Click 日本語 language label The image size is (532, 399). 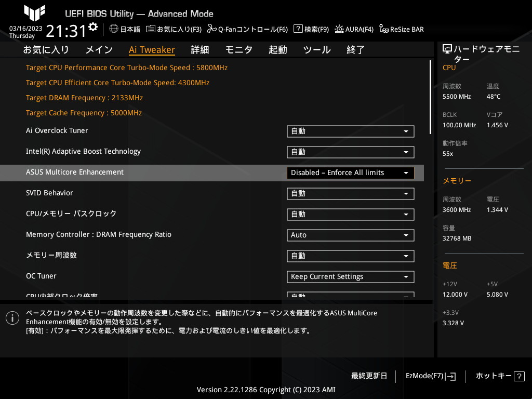tap(130, 29)
